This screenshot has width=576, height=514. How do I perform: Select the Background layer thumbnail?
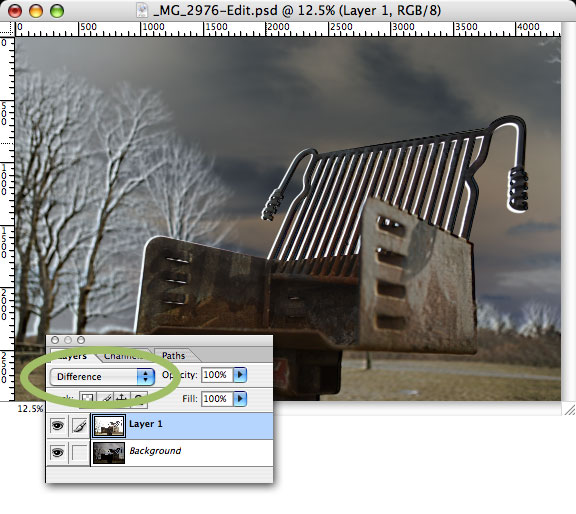click(109, 453)
